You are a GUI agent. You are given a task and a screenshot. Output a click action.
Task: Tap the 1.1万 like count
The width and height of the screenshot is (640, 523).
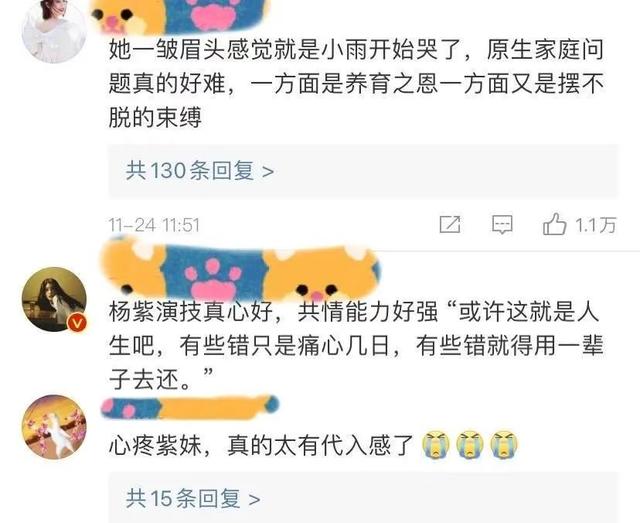point(595,225)
